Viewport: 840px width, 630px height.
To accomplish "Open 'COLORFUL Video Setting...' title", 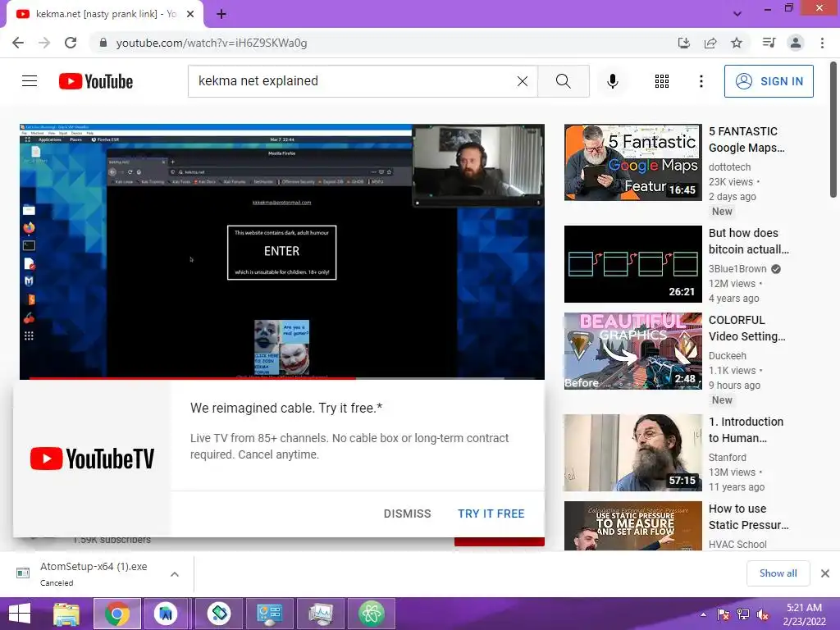I will pos(746,328).
